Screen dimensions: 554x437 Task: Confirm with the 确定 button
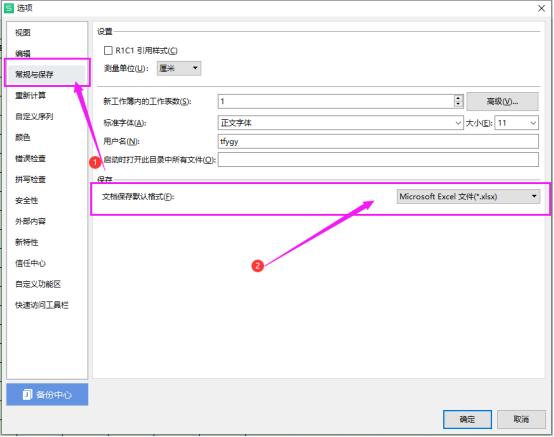(x=467, y=419)
